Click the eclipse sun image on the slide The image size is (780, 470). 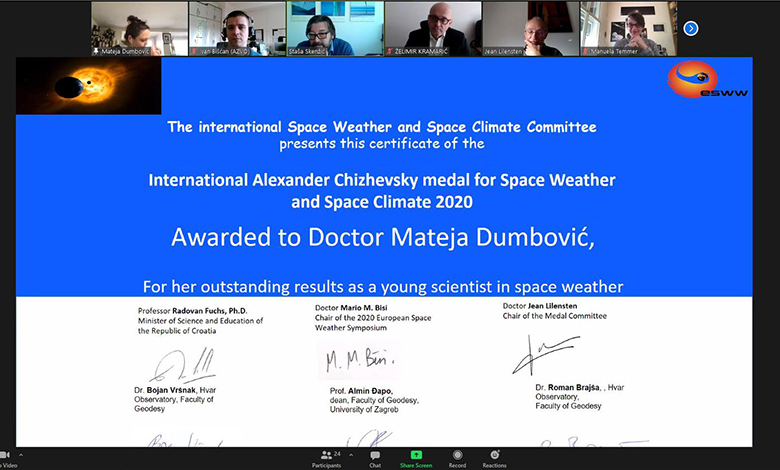(89, 86)
